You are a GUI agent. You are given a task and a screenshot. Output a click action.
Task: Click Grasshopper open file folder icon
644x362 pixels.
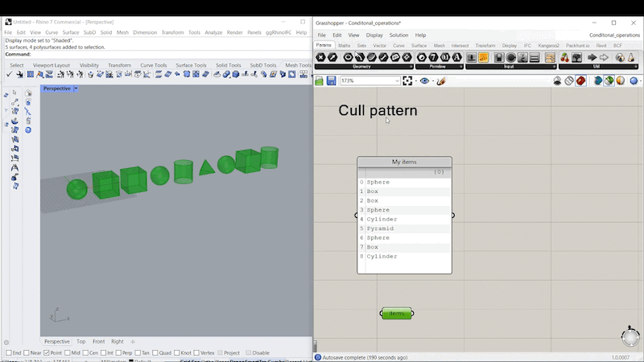point(319,81)
